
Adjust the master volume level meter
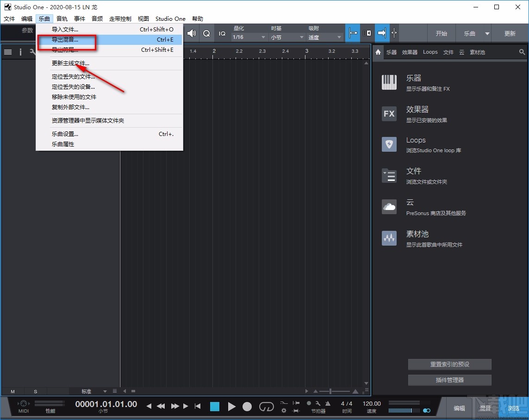(404, 411)
